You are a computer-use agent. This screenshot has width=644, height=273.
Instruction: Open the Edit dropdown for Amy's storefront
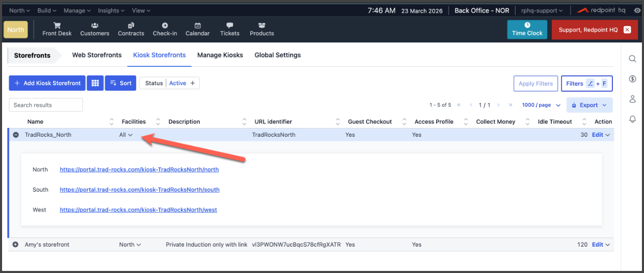tap(601, 245)
